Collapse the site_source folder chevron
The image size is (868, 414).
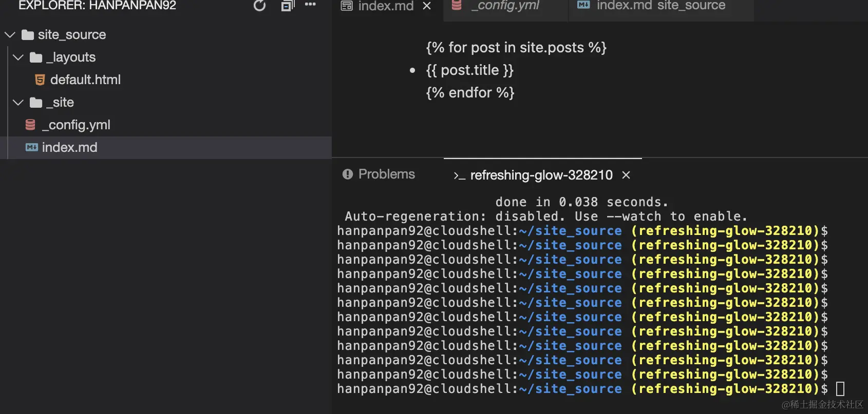(x=10, y=35)
